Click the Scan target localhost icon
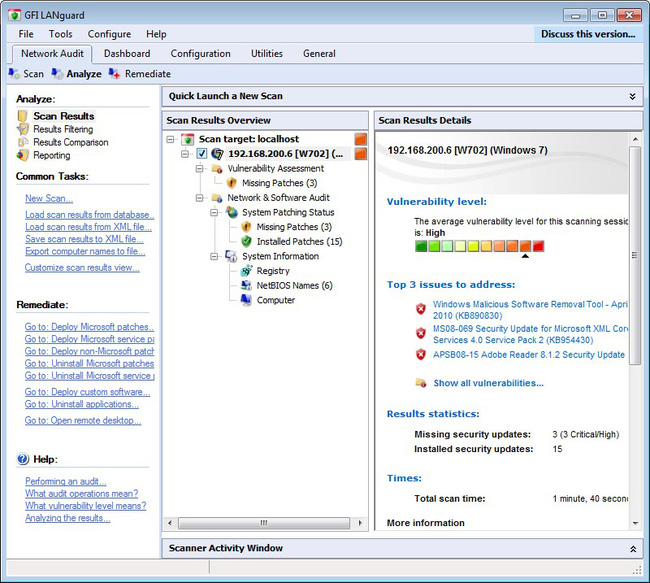The height and width of the screenshot is (583, 650). (x=188, y=139)
